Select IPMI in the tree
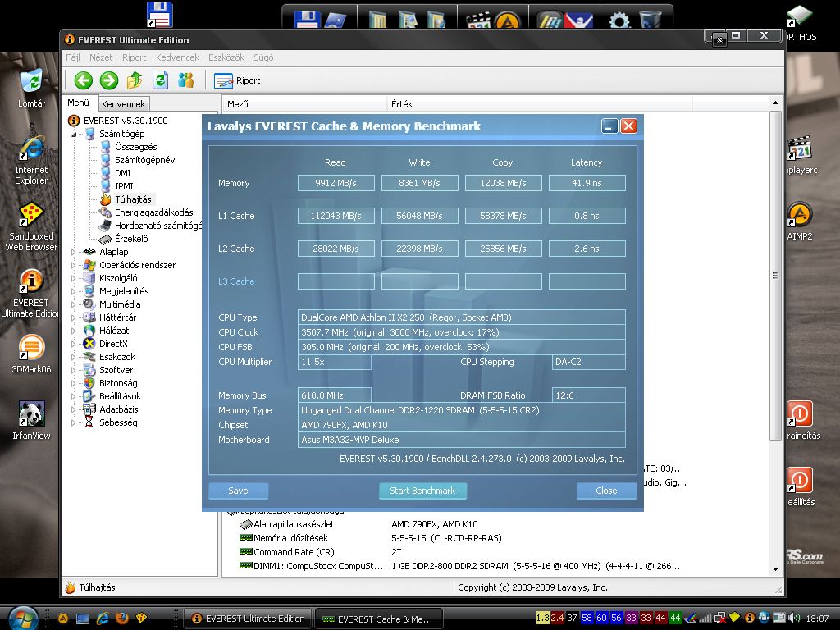 [x=124, y=186]
